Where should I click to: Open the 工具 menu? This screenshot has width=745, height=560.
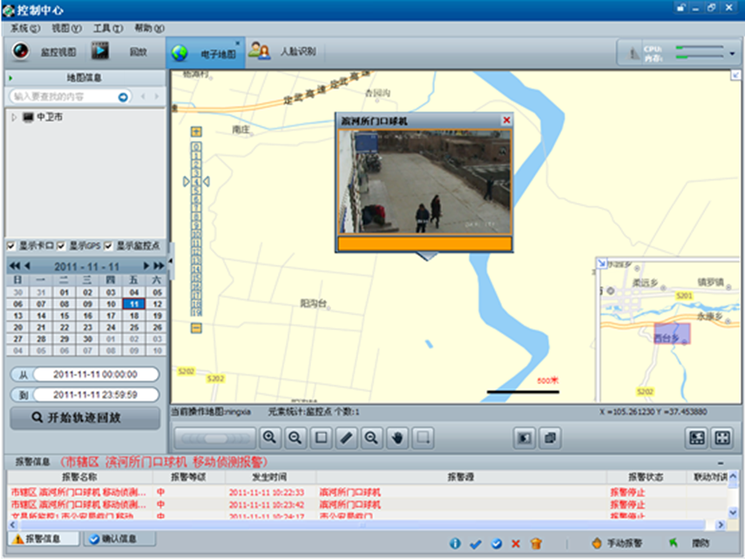pos(108,29)
